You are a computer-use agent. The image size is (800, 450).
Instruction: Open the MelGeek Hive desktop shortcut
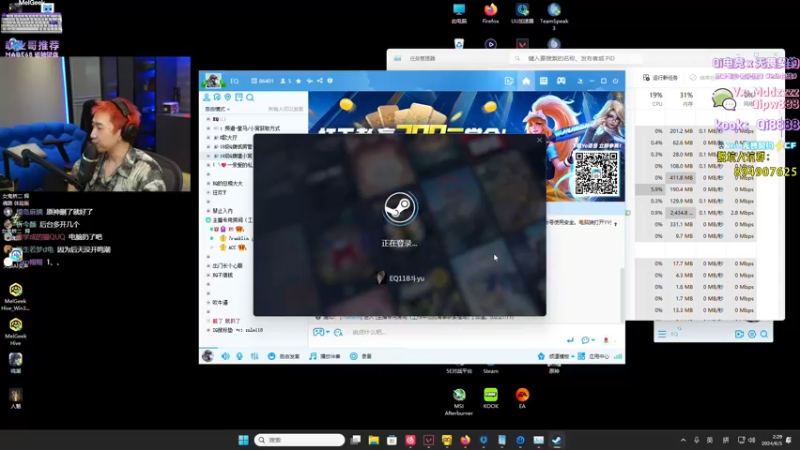[15, 332]
